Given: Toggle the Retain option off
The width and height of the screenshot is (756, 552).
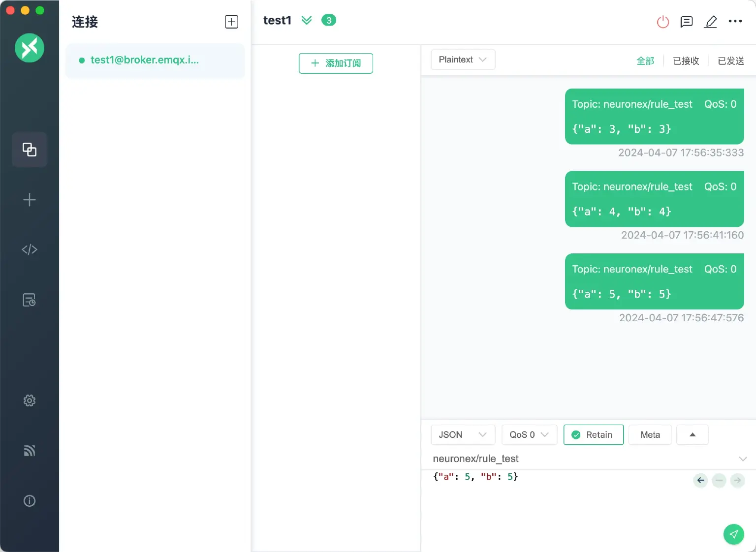Looking at the screenshot, I should pyautogui.click(x=593, y=435).
